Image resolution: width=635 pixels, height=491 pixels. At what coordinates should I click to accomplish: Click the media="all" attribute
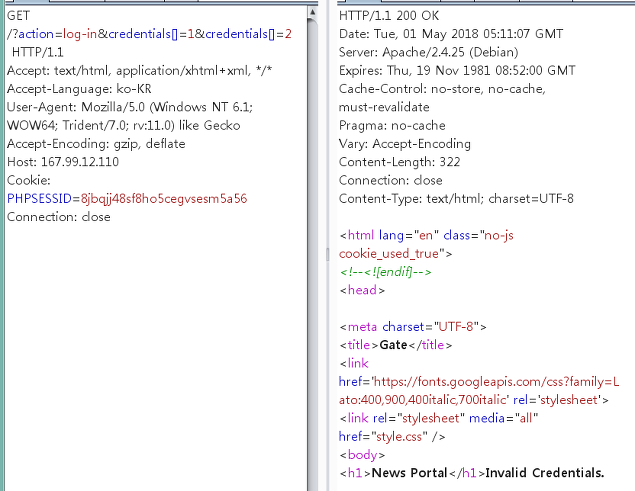(503, 418)
